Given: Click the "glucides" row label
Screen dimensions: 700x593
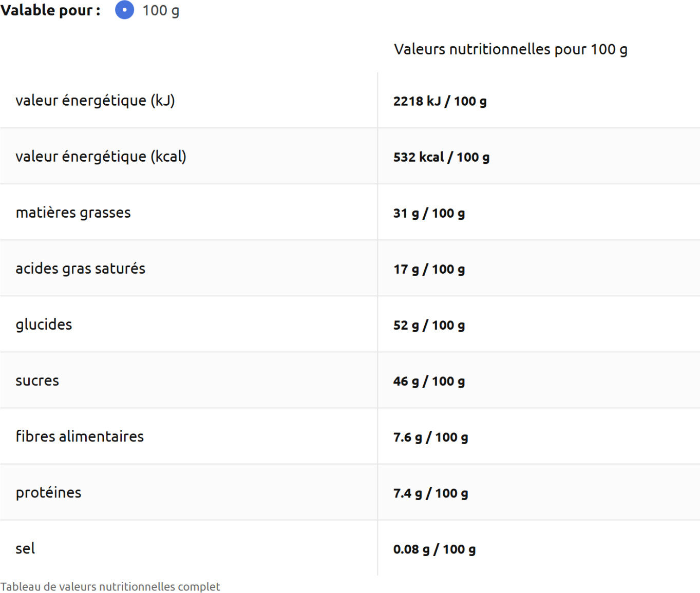Looking at the screenshot, I should 44,324.
